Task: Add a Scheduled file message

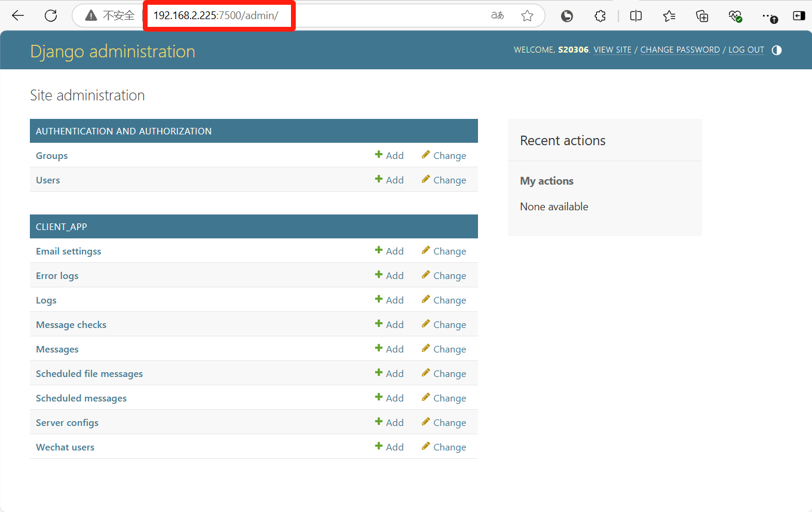Action: (x=390, y=373)
